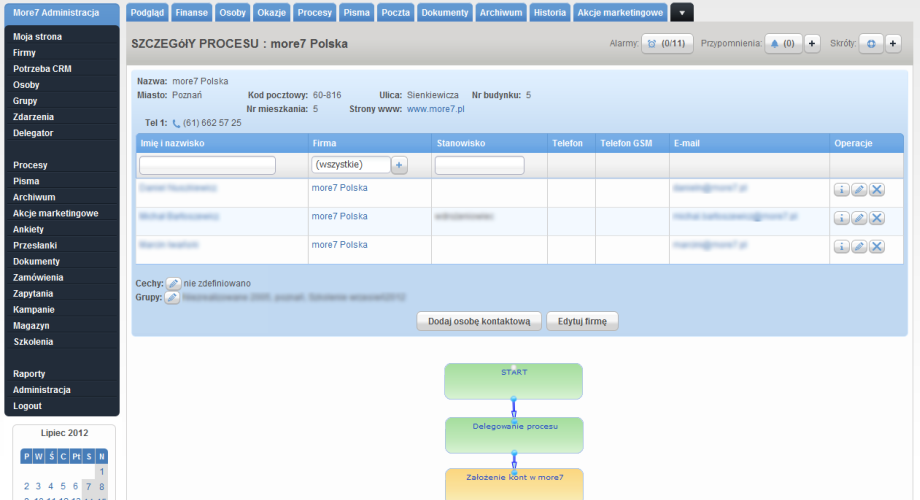Open more7 Polska link in third row
This screenshot has height=500, width=920.
(339, 245)
